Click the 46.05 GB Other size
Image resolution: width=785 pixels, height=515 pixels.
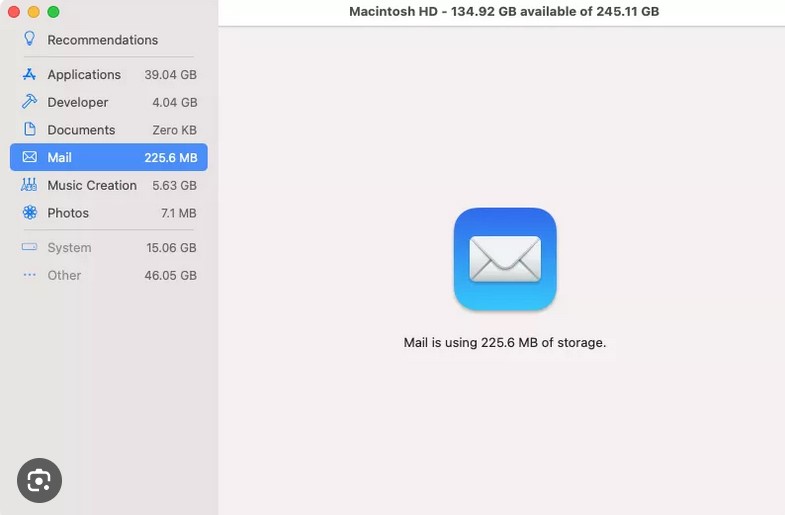170,275
